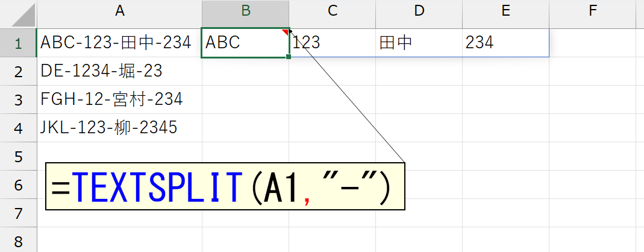
Task: Click the TEXTSPLIT formula comment box
Action: (x=225, y=187)
